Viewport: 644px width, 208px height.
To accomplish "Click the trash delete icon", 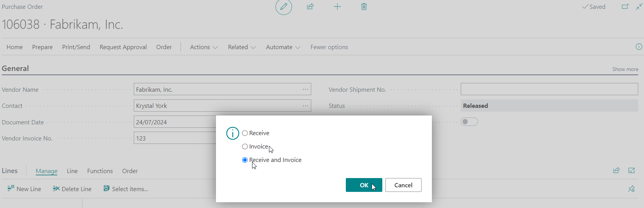I will [x=364, y=7].
